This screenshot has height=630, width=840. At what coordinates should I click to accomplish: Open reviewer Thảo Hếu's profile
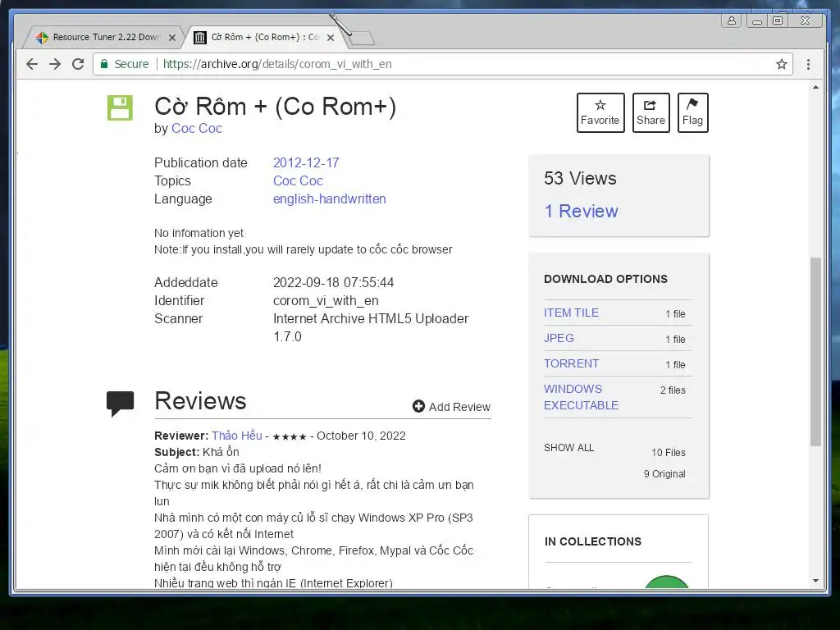[237, 436]
